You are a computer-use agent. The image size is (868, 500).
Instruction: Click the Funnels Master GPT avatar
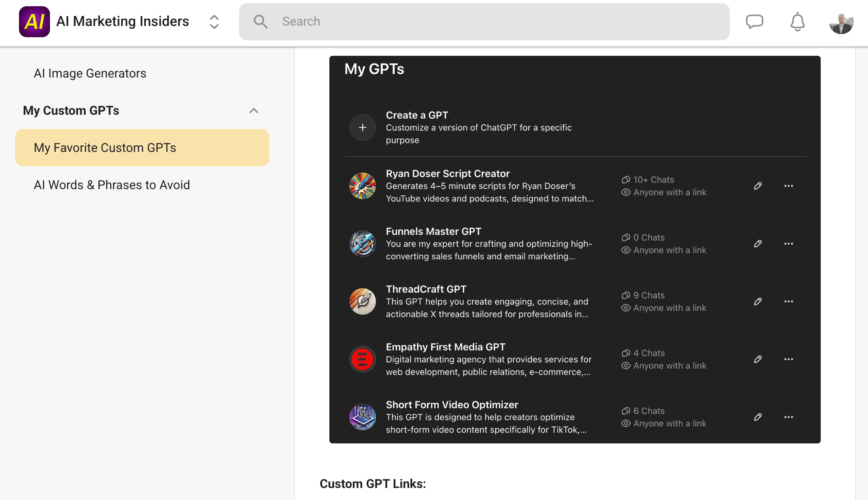click(363, 244)
